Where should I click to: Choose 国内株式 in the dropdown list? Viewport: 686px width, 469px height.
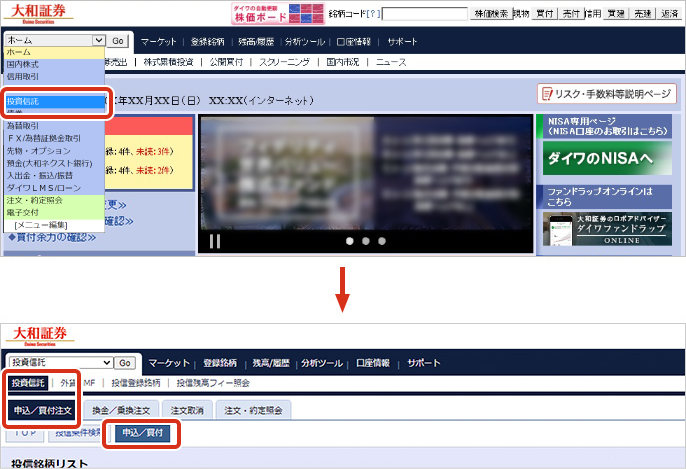tap(54, 64)
